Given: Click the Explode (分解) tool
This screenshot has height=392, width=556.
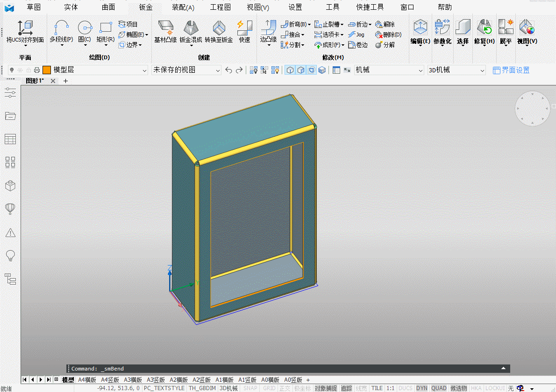Looking at the screenshot, I should tap(385, 45).
